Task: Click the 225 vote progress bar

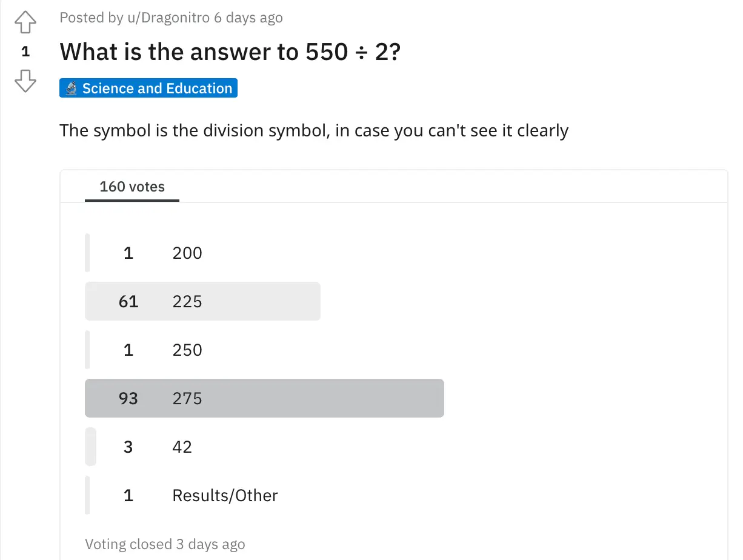Action: (x=202, y=301)
